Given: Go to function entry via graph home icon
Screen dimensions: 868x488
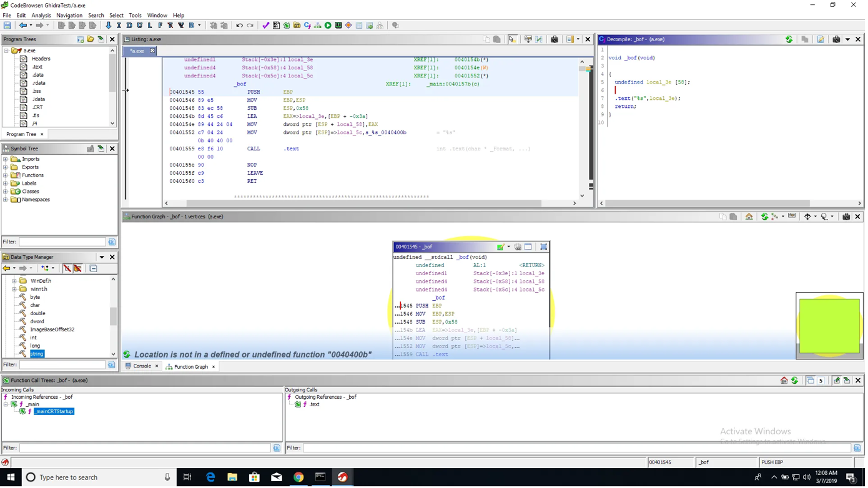Looking at the screenshot, I should (749, 217).
